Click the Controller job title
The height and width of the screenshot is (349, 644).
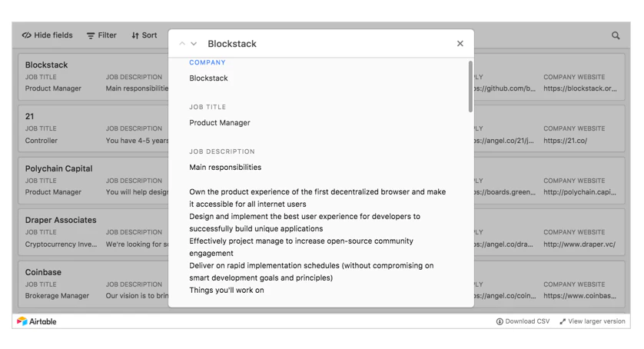point(41,141)
